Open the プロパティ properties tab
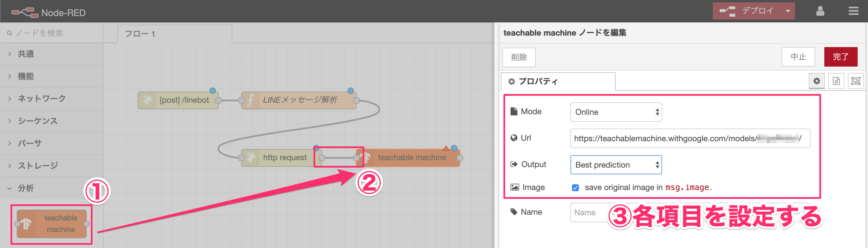The height and width of the screenshot is (248, 868). point(558,82)
